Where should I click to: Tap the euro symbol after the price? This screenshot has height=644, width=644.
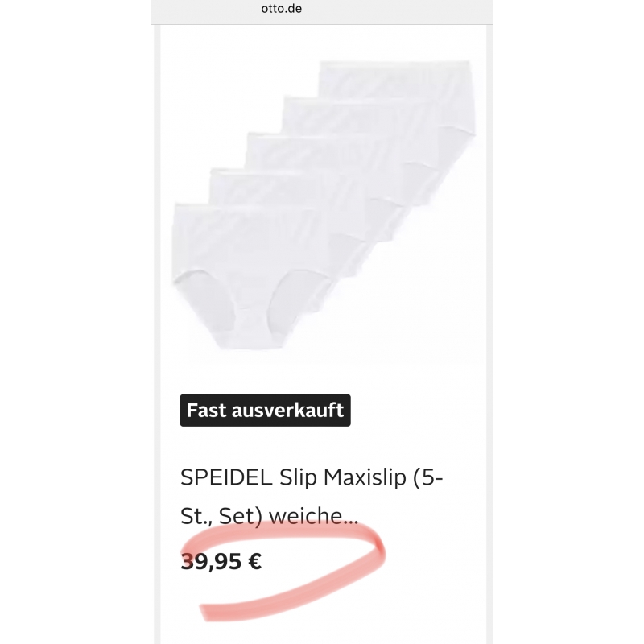coord(254,560)
